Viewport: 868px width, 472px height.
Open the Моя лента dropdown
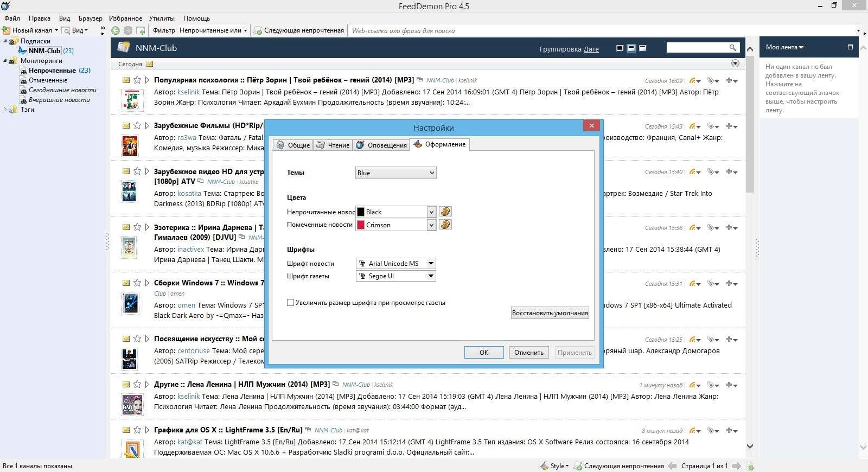pos(784,47)
